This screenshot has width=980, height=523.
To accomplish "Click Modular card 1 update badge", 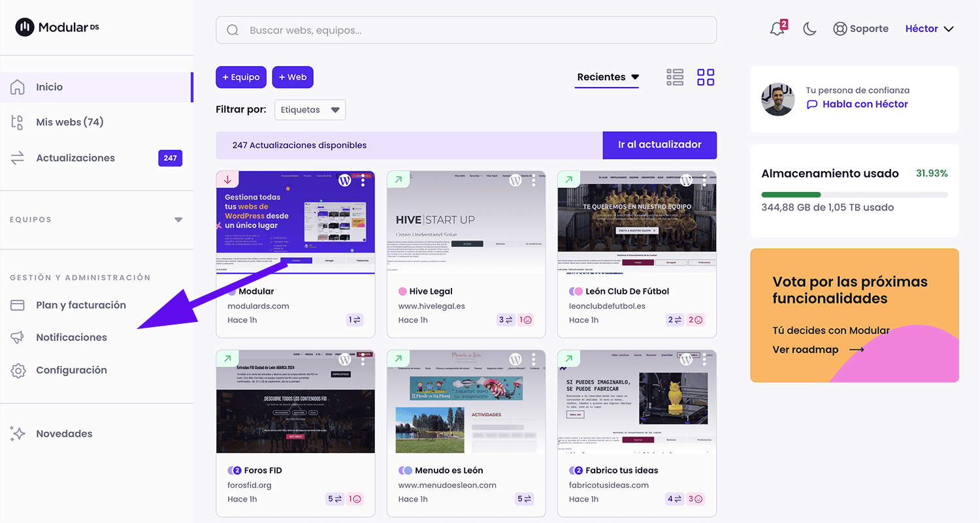I will pyautogui.click(x=355, y=320).
